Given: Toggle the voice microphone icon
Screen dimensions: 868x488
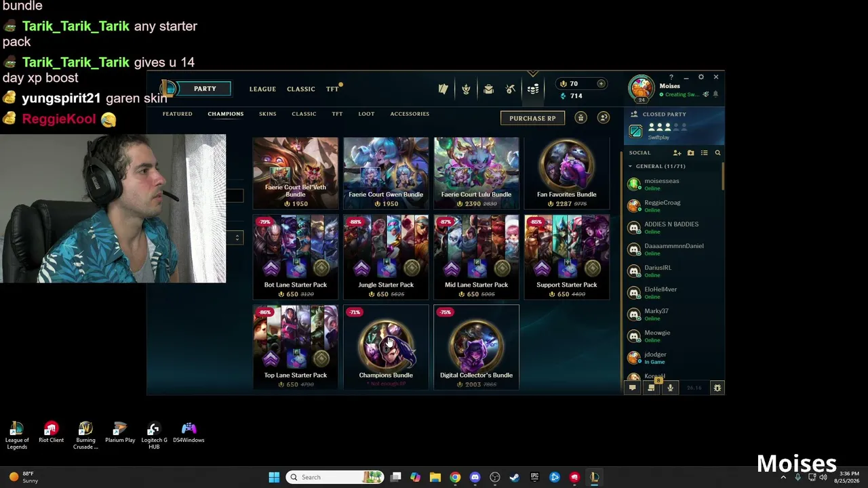Looking at the screenshot, I should 671,388.
